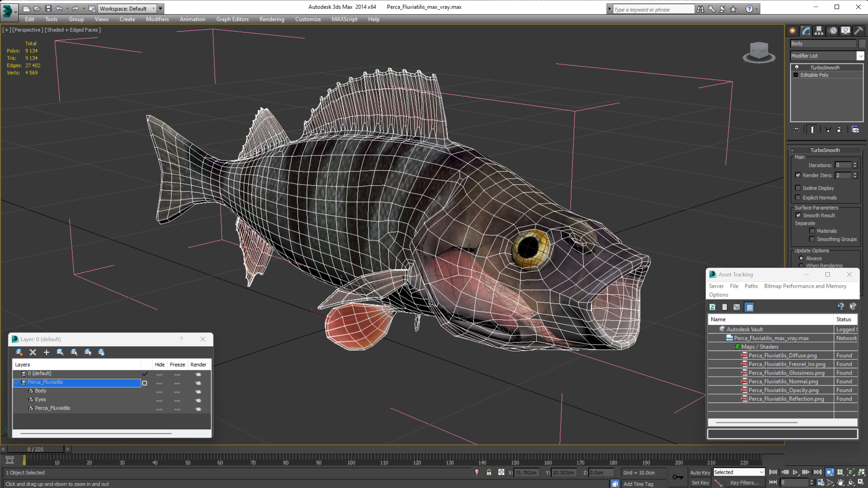Click the object color swatch beside Body

tap(862, 43)
